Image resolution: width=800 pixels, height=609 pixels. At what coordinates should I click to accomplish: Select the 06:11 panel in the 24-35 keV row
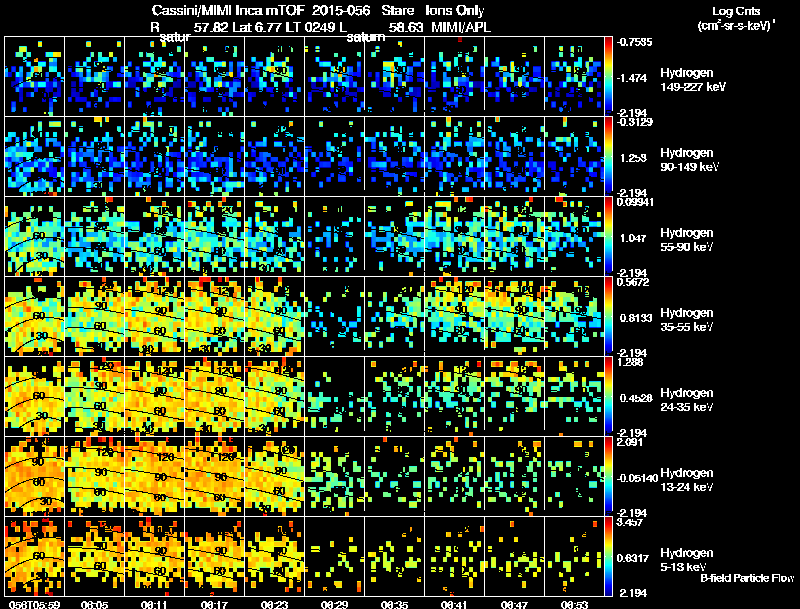tap(155, 396)
